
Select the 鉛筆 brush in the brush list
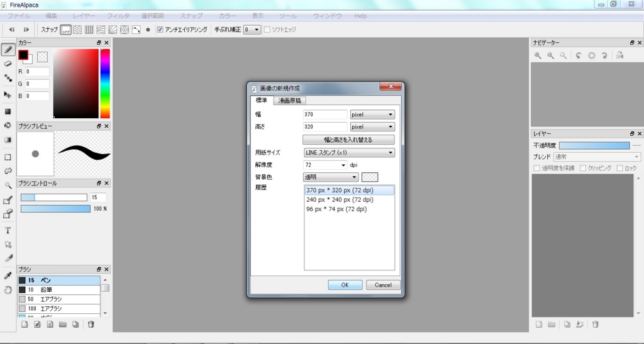tap(58, 290)
